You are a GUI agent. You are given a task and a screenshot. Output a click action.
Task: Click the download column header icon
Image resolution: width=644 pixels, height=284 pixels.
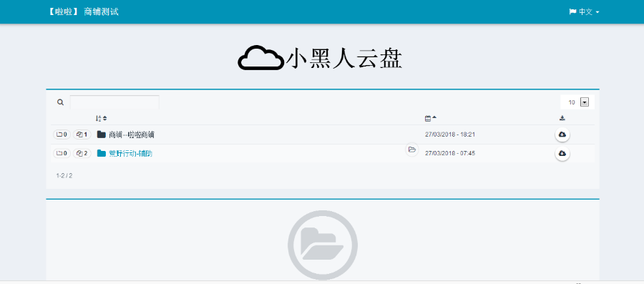point(562,118)
